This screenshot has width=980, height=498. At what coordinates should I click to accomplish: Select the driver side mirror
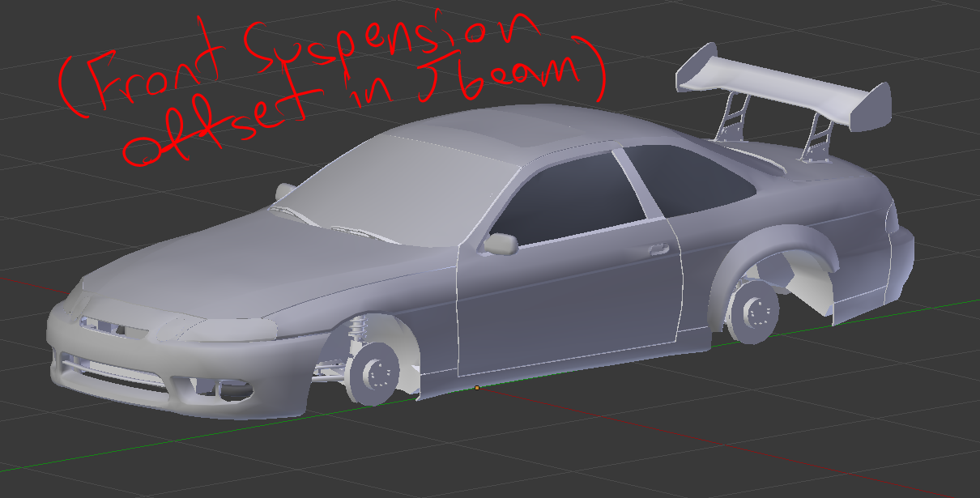coord(502,244)
